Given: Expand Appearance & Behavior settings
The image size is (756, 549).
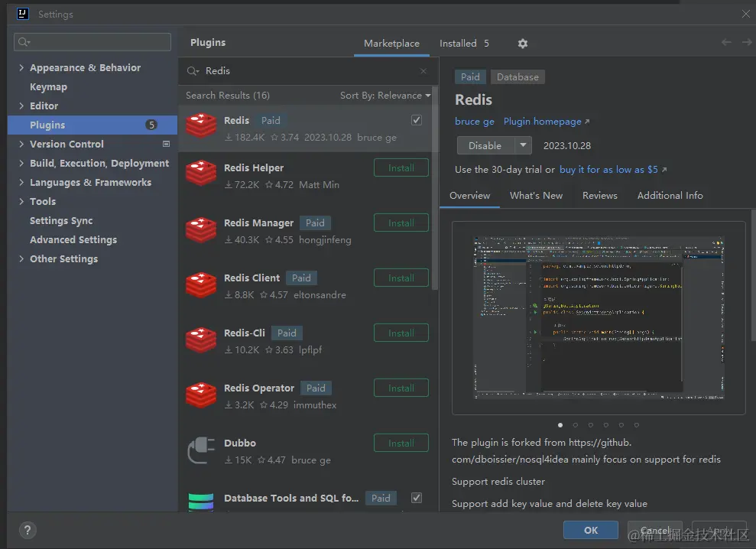Looking at the screenshot, I should click(x=21, y=67).
